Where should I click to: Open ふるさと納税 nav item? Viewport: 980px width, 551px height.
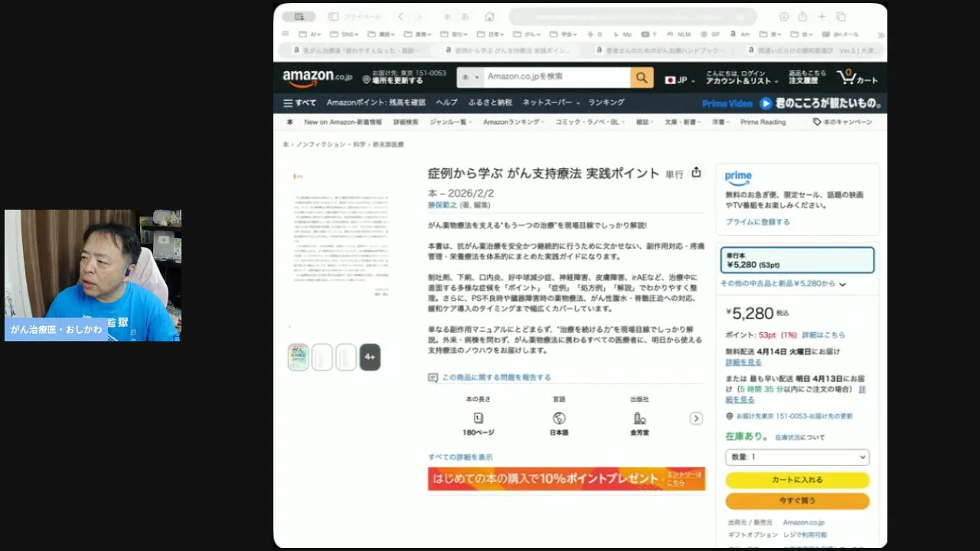pos(490,103)
